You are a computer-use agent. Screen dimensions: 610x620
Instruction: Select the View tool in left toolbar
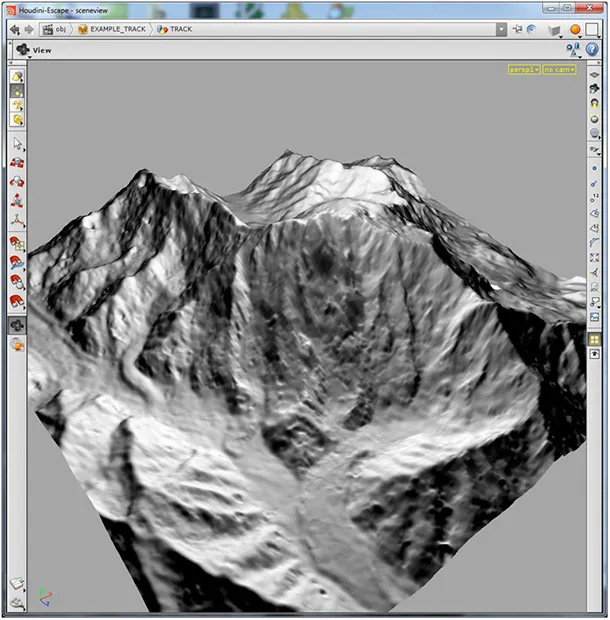(x=17, y=325)
